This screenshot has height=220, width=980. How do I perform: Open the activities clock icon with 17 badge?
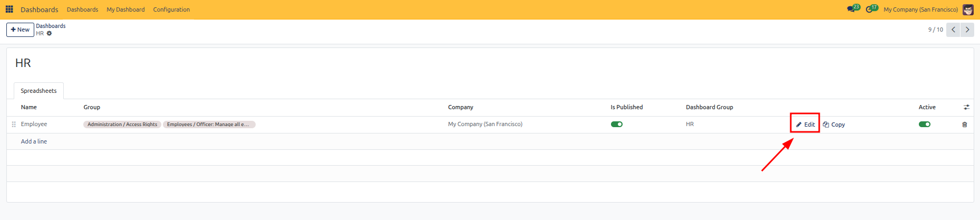pyautogui.click(x=872, y=9)
